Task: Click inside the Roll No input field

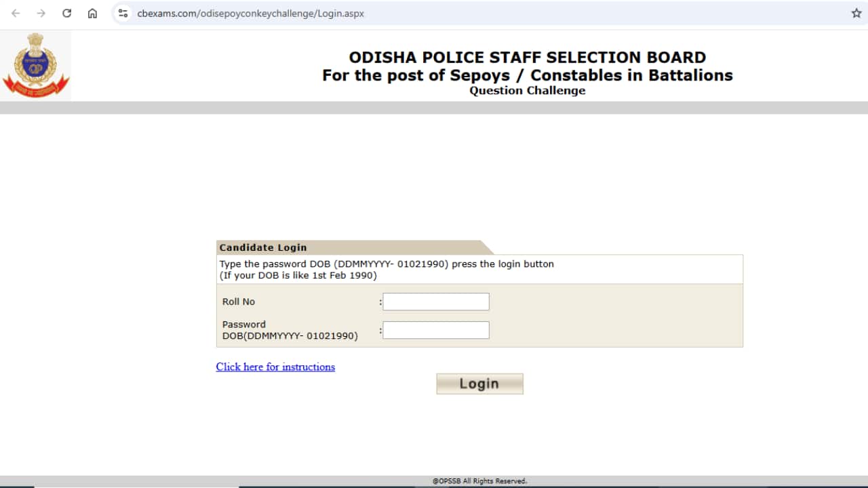Action: click(435, 302)
